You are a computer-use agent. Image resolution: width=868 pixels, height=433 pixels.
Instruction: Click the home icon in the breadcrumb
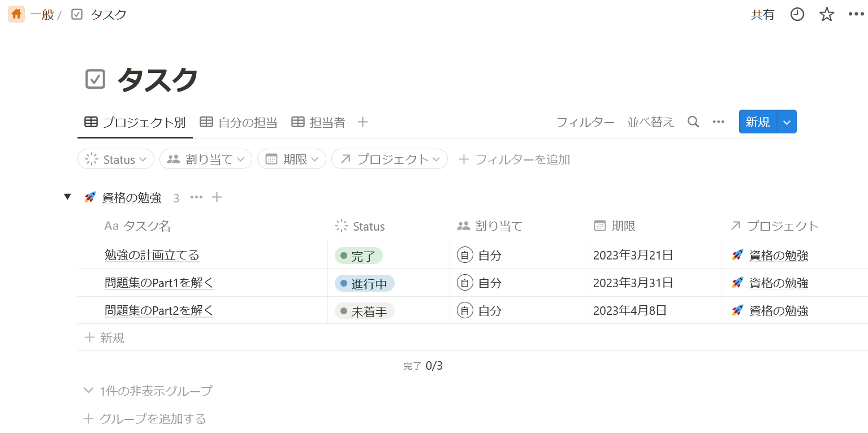[16, 14]
